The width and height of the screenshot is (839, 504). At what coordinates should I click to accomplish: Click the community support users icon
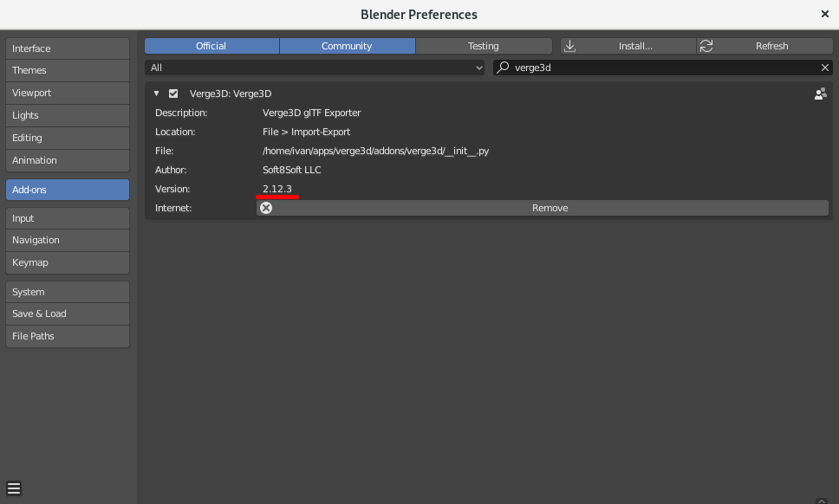[x=820, y=94]
